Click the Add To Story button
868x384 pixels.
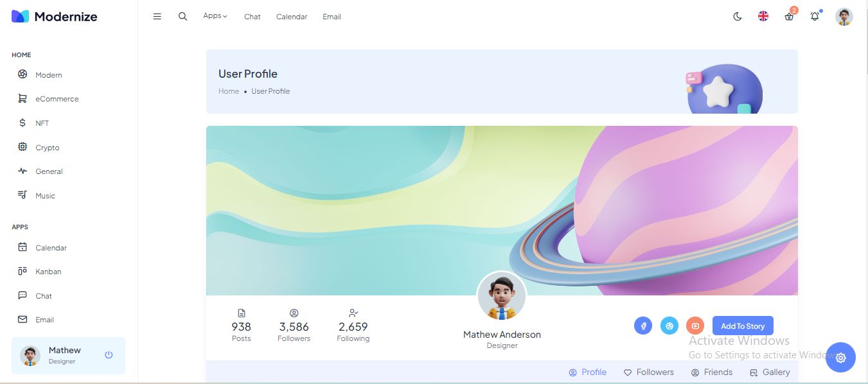point(743,326)
